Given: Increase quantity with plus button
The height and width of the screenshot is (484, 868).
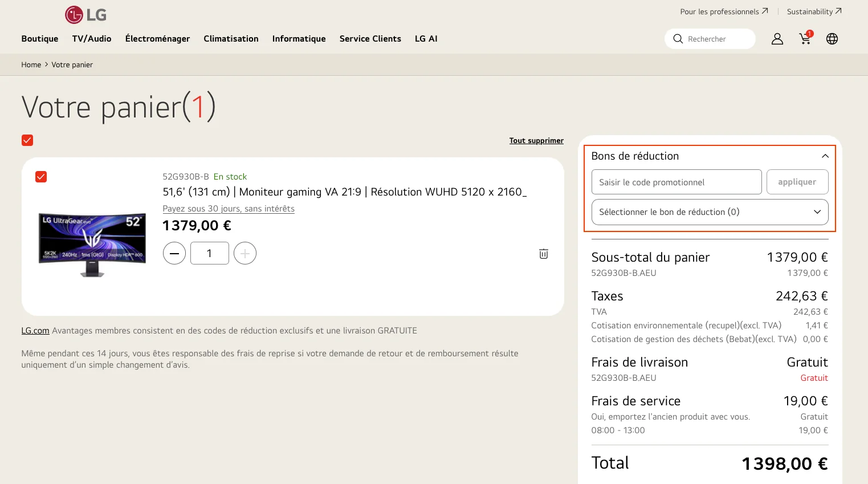Looking at the screenshot, I should coord(245,253).
